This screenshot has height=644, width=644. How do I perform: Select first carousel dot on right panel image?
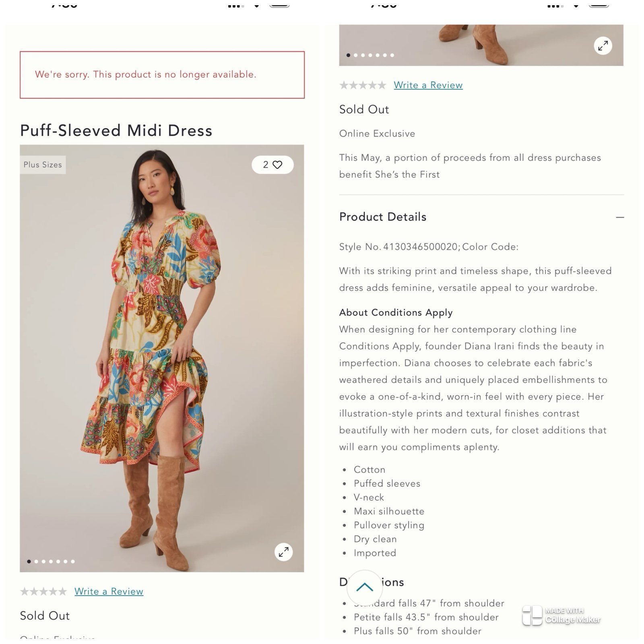pos(348,55)
